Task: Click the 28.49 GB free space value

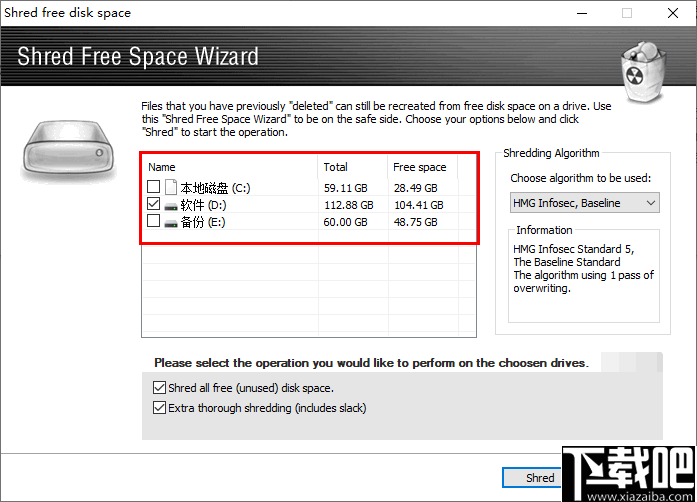Action: tap(415, 188)
